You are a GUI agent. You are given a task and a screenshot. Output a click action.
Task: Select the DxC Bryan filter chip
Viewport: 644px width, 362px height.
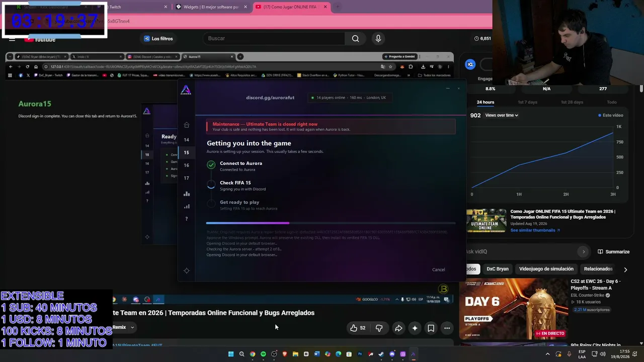(x=498, y=269)
